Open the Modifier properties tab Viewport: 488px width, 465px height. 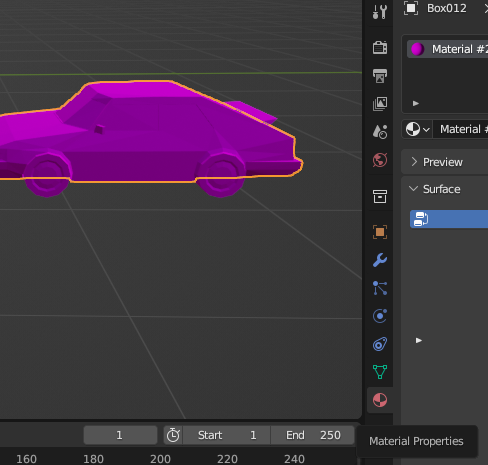tap(380, 260)
